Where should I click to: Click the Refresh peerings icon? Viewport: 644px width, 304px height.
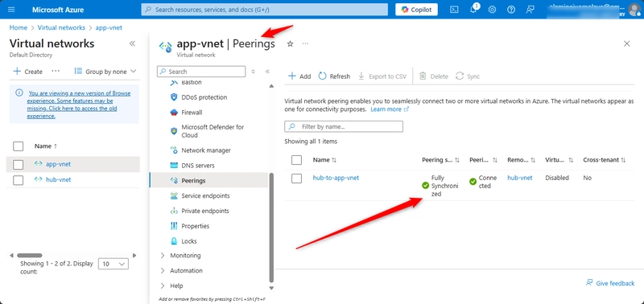click(323, 76)
